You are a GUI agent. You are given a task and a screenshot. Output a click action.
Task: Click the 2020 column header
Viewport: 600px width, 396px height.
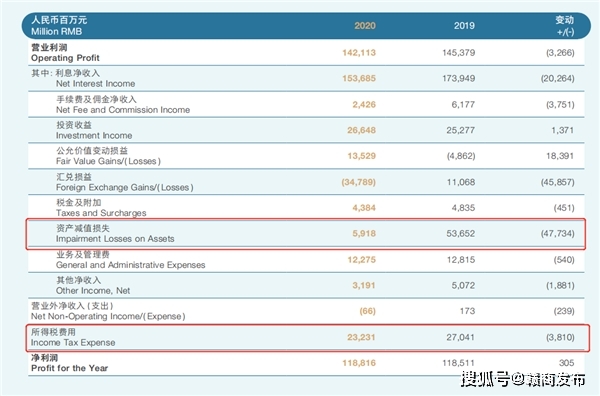click(365, 26)
